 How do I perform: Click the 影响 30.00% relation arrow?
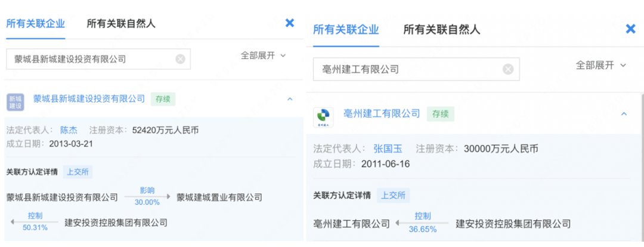pos(147,196)
